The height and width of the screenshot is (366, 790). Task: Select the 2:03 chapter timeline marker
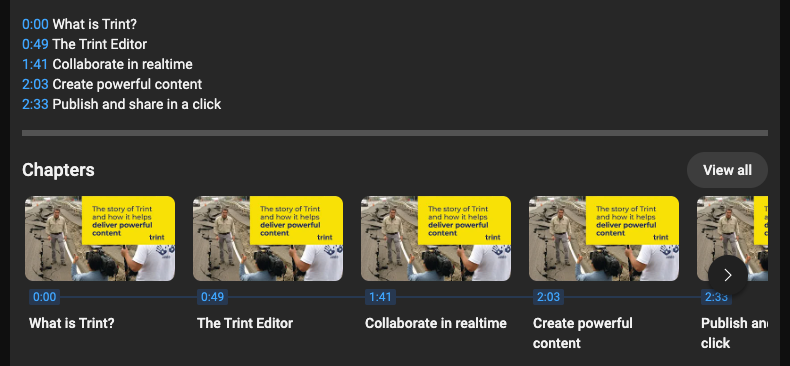548,297
